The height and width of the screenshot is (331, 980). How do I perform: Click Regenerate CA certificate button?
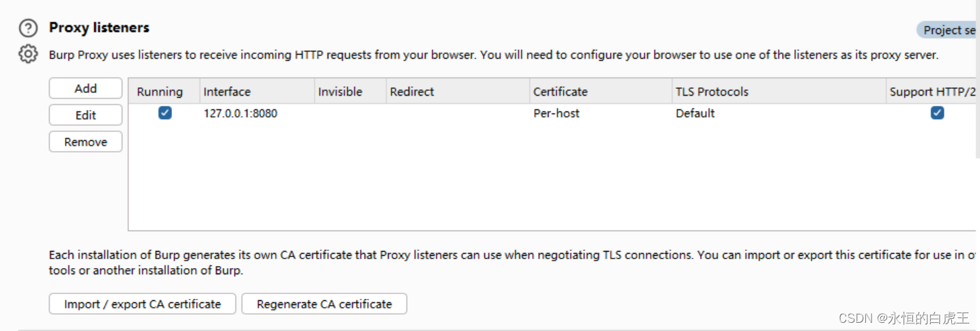click(x=324, y=304)
